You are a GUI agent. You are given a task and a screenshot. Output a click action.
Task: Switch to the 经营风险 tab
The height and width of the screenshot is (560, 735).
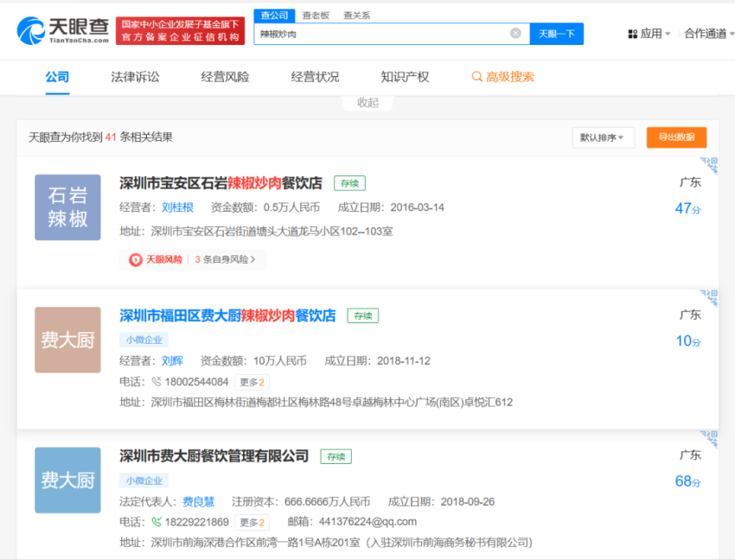coord(225,77)
